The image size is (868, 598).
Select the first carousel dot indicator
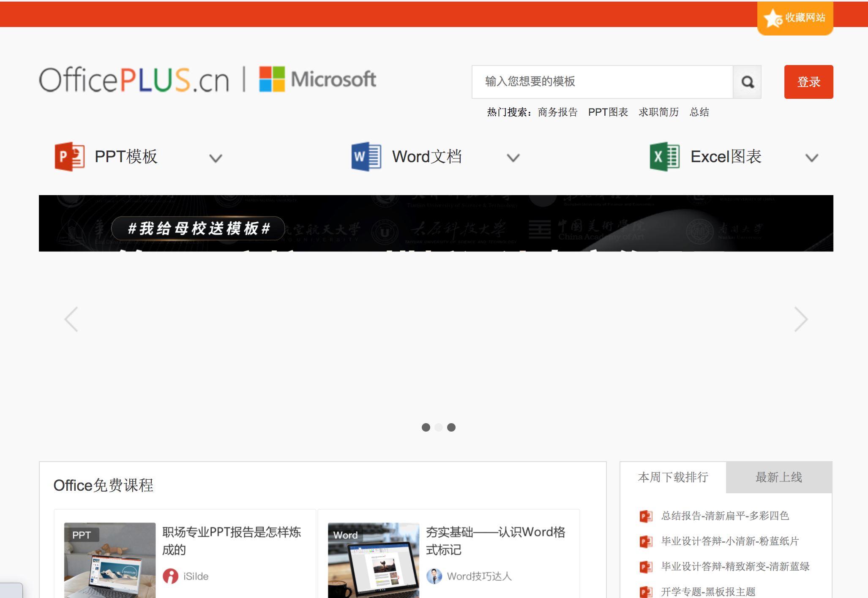(426, 427)
